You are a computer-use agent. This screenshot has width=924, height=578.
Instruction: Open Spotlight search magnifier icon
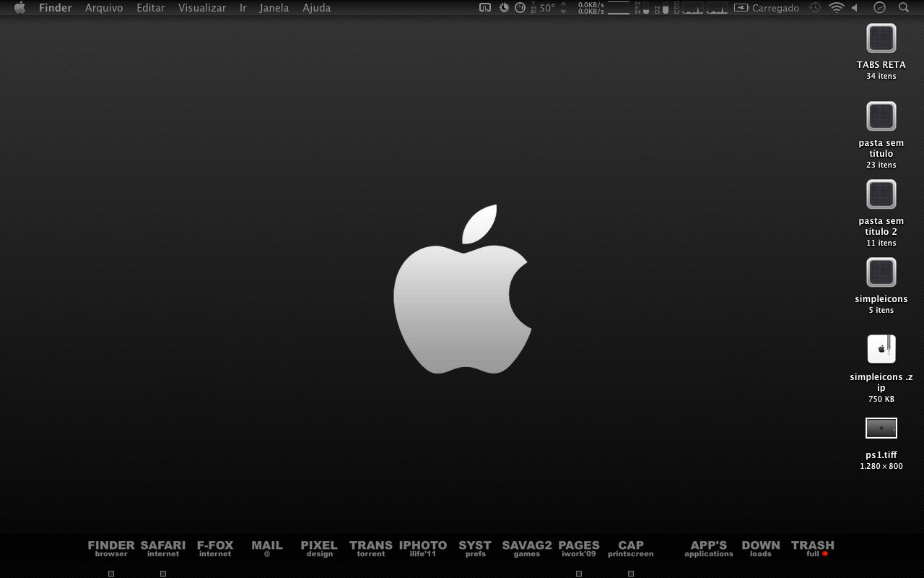tap(904, 8)
